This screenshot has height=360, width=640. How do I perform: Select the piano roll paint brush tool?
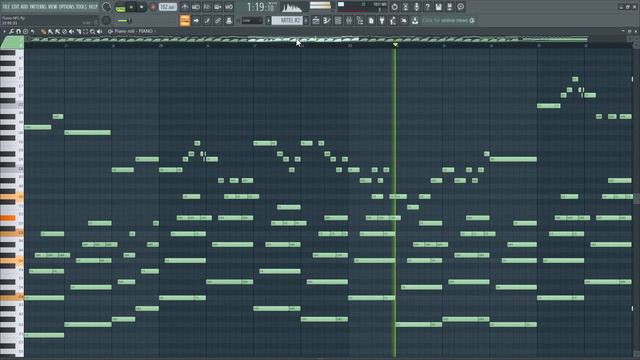click(x=50, y=31)
